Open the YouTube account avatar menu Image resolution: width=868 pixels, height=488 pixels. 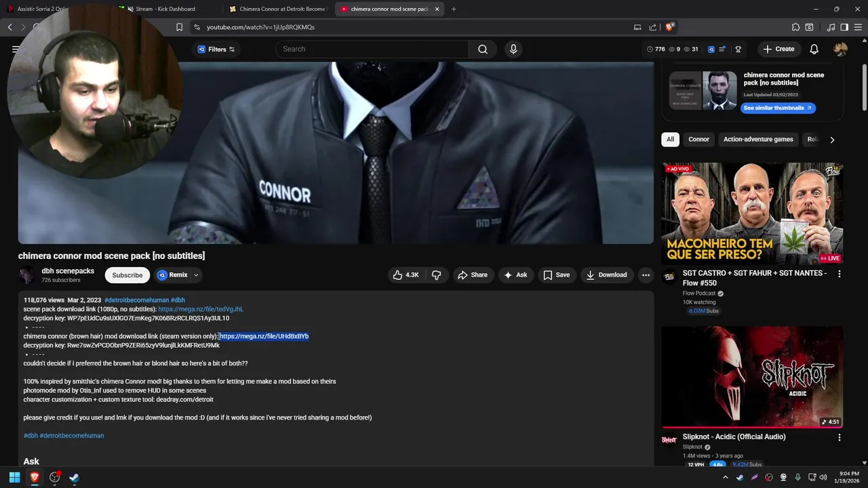tap(840, 49)
